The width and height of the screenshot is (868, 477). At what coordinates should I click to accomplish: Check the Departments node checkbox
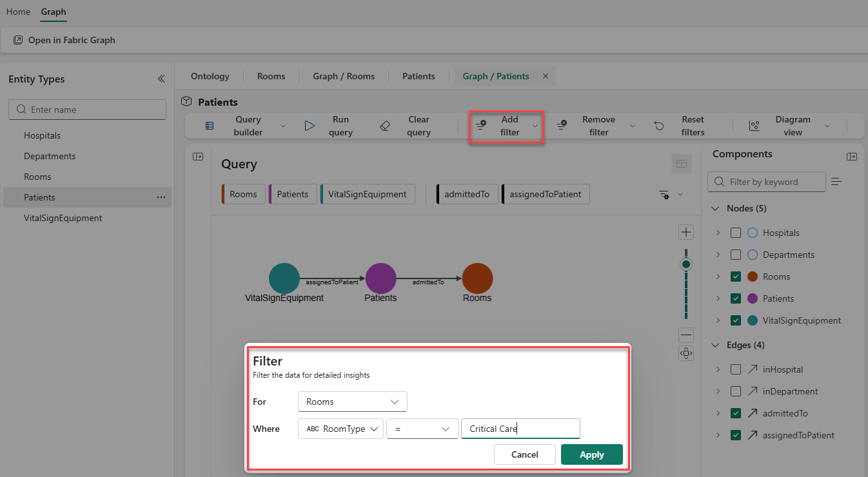coord(735,255)
